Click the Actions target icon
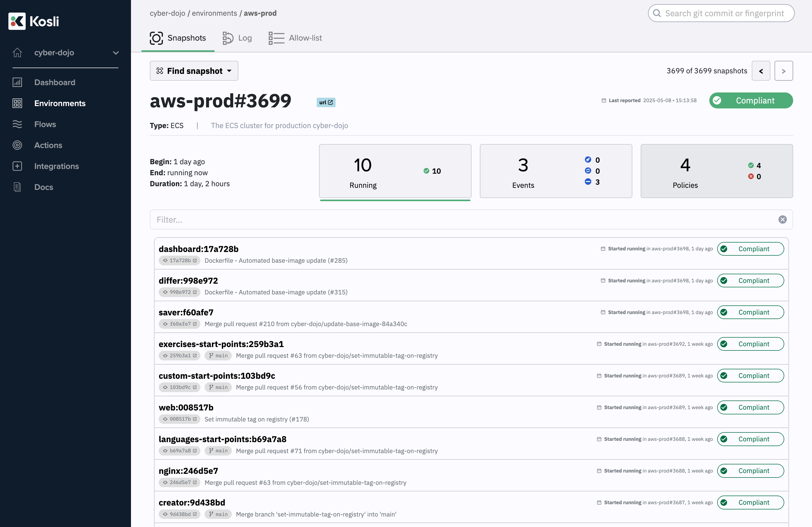The image size is (812, 527). pyautogui.click(x=17, y=145)
